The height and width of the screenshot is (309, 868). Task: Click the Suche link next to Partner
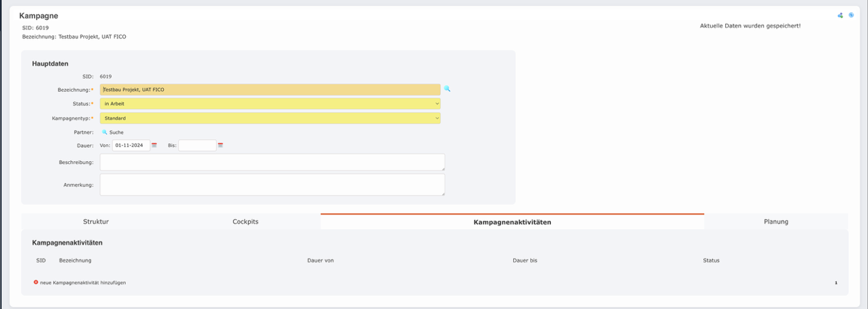pos(116,132)
